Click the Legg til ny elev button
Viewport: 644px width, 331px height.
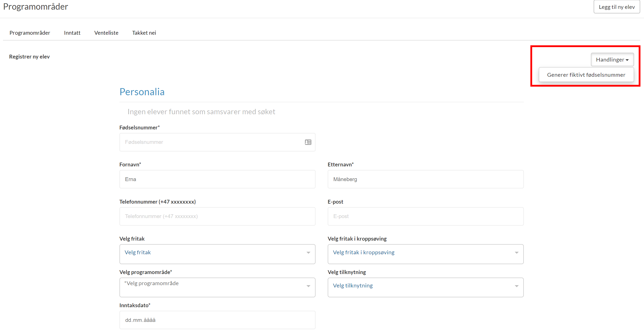(x=616, y=7)
